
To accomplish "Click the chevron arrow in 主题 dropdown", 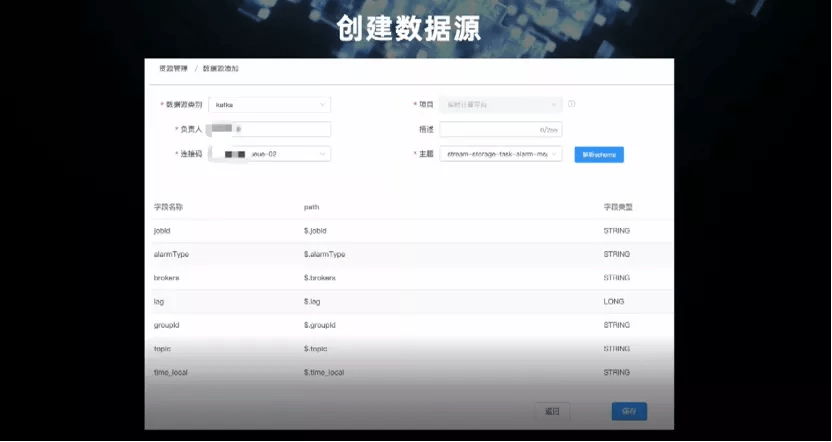I will (x=554, y=154).
